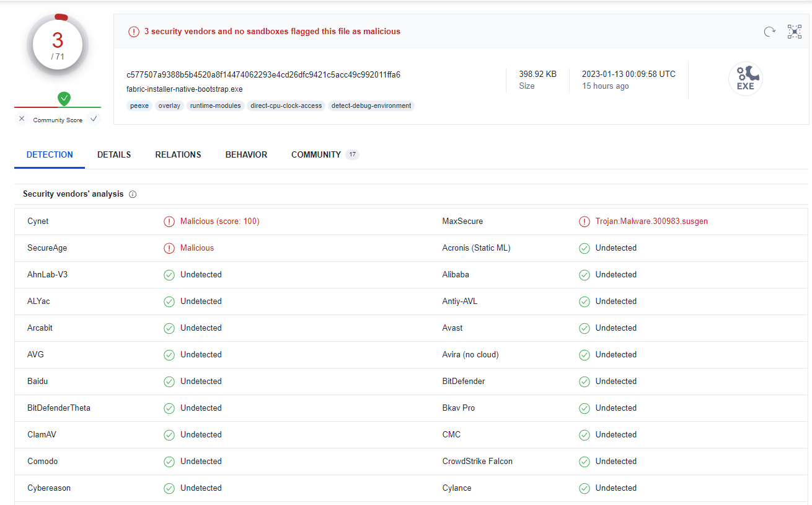Viewport: 812px width, 505px height.
Task: Click SecureAge's malicious alert icon
Action: coord(169,248)
